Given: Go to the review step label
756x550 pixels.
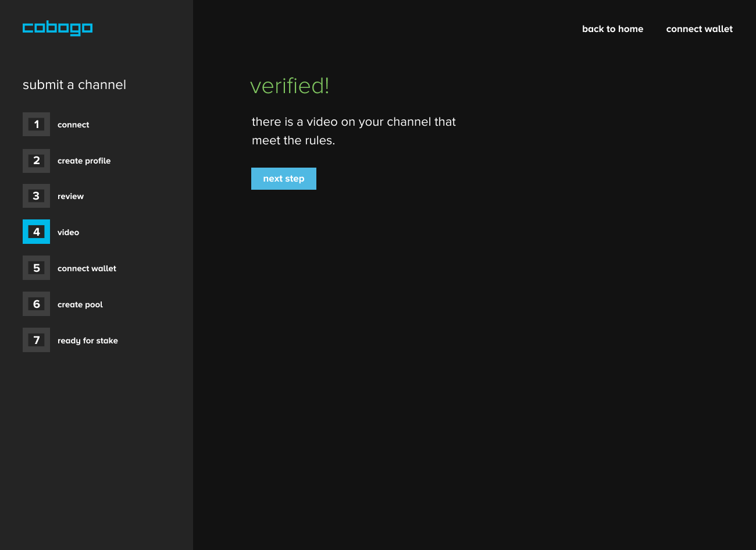Looking at the screenshot, I should 70,197.
